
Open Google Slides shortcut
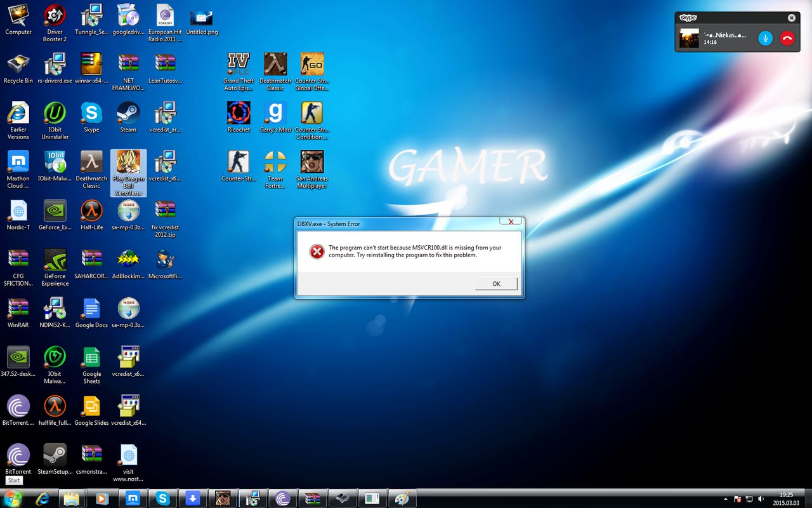pyautogui.click(x=91, y=410)
